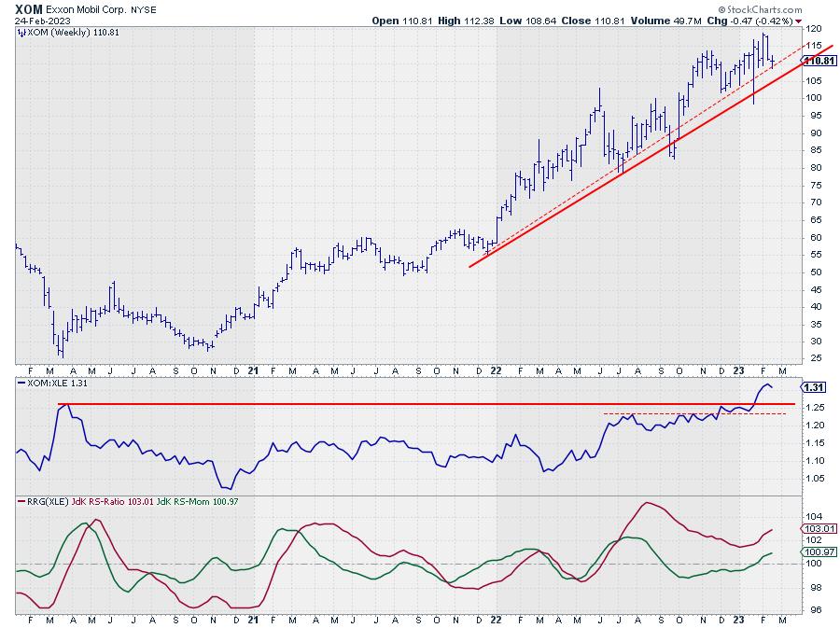Image resolution: width=840 pixels, height=628 pixels.
Task: Click the XOM ticker symbol title
Action: (x=28, y=9)
